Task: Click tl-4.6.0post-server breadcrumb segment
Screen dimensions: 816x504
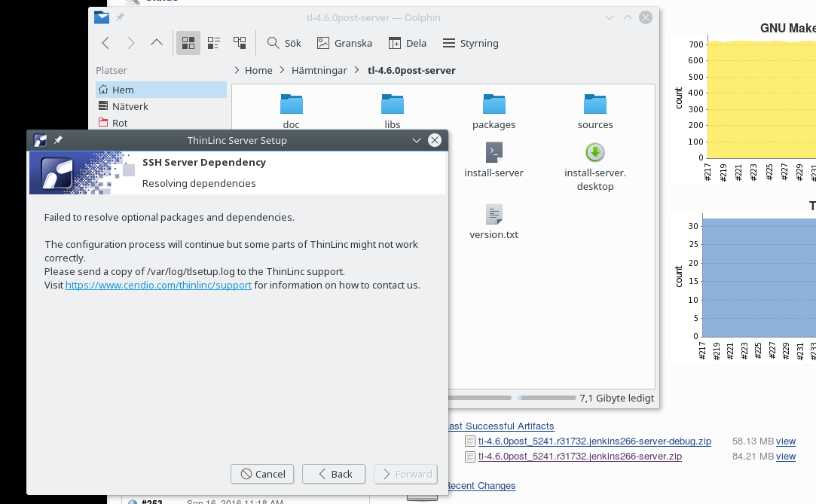Action: [411, 70]
